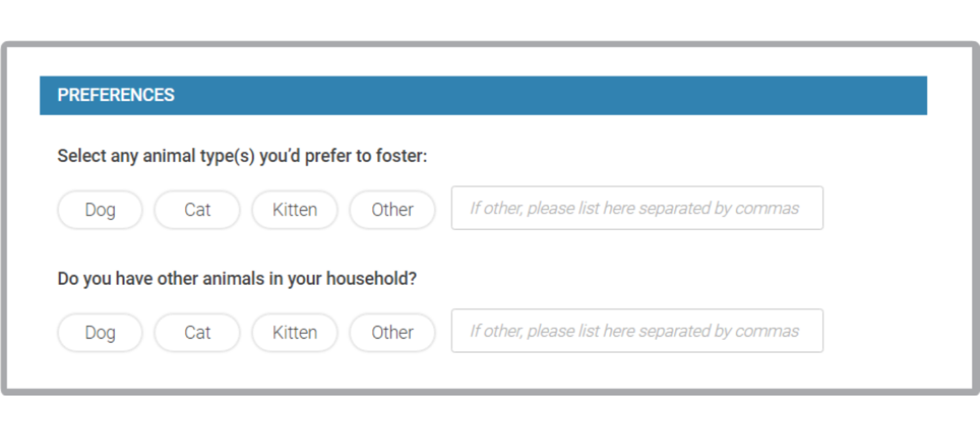Viewport: 980px width, 436px height.
Task: Choose the Cat pill in the household row
Action: point(197,333)
